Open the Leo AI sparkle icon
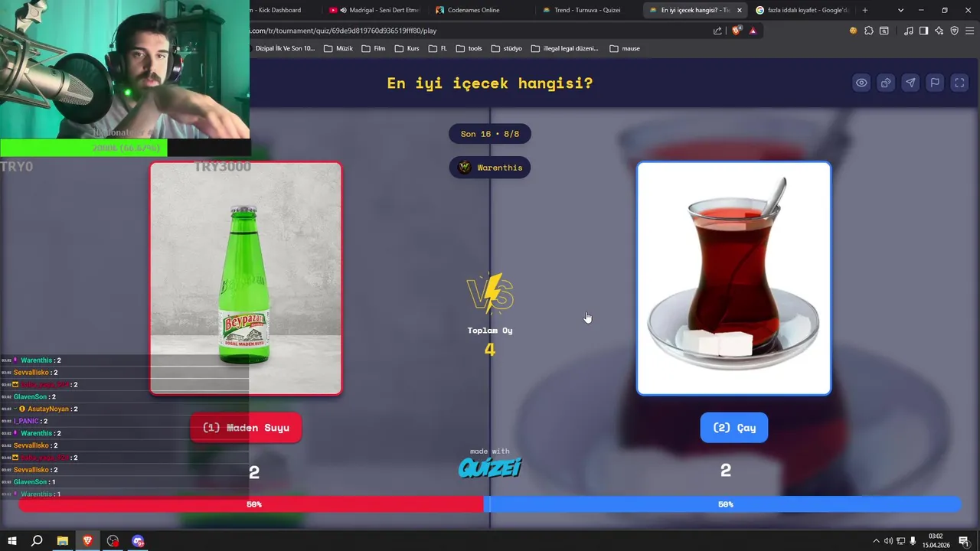This screenshot has height=551, width=980. (x=939, y=31)
